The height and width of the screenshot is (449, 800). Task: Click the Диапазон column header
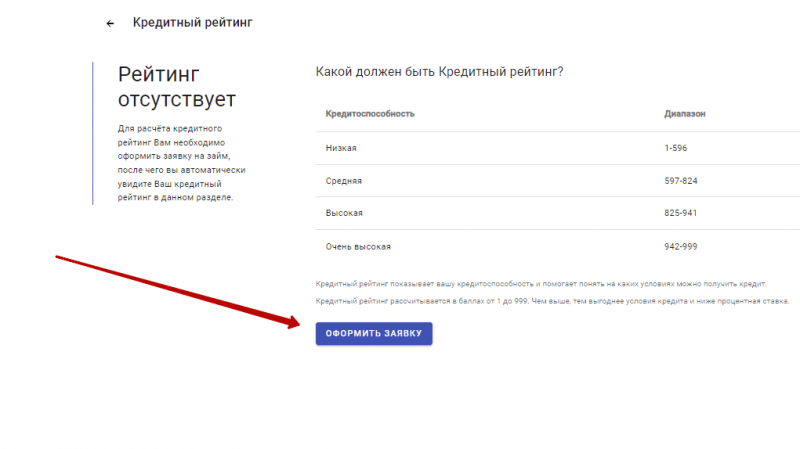point(685,114)
